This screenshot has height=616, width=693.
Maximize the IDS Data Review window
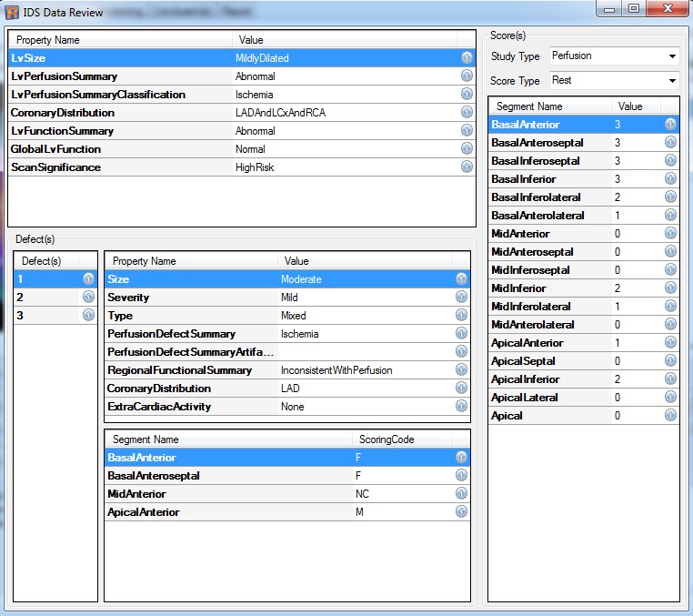tap(634, 8)
